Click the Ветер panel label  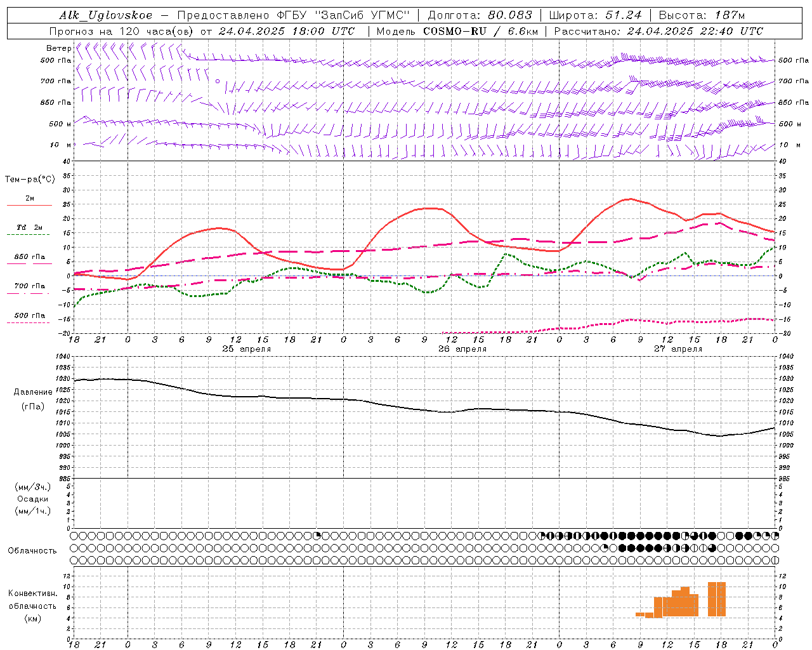[x=58, y=48]
